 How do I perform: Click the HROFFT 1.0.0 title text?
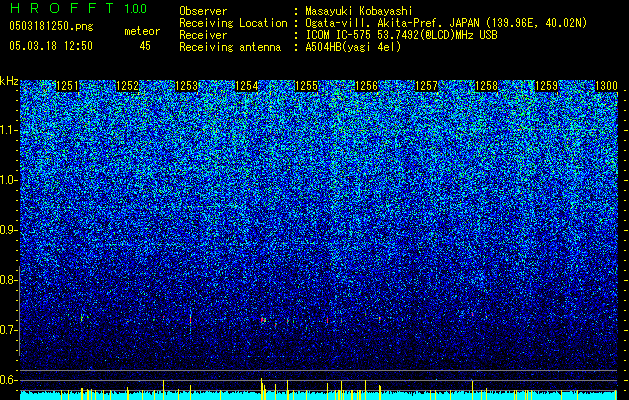point(78,8)
